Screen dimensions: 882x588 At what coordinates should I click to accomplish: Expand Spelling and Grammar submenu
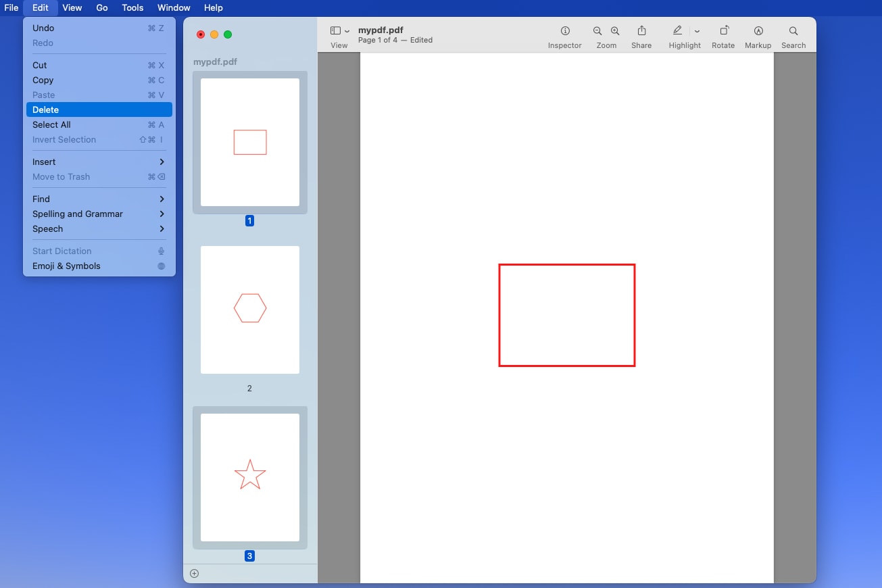coord(99,214)
